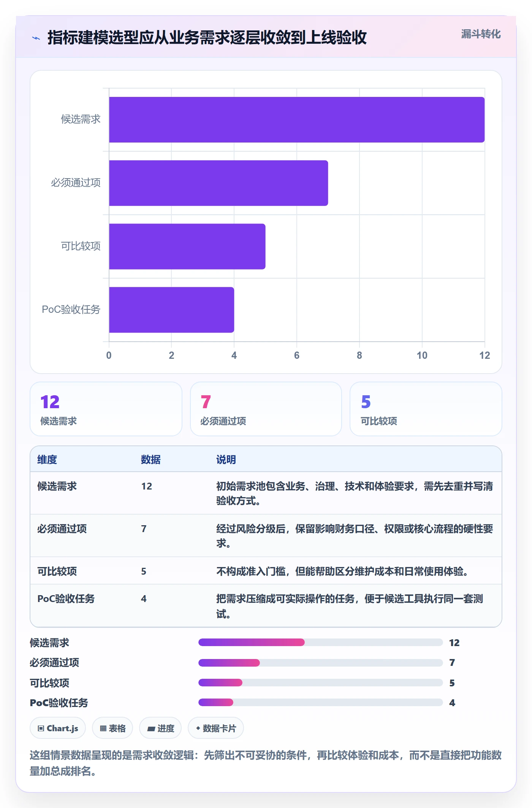Select the 必须通过项 table row cell
Image resolution: width=532 pixels, height=808 pixels.
pos(62,529)
